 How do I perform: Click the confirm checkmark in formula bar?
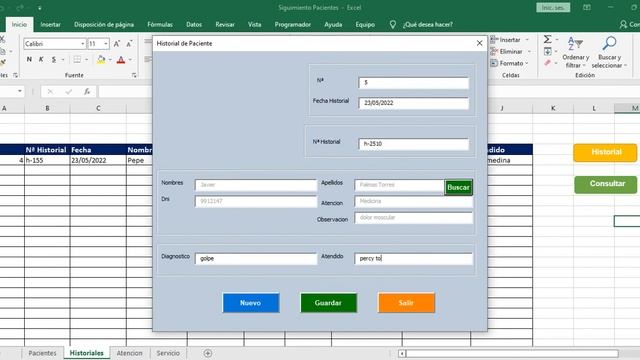(x=69, y=91)
